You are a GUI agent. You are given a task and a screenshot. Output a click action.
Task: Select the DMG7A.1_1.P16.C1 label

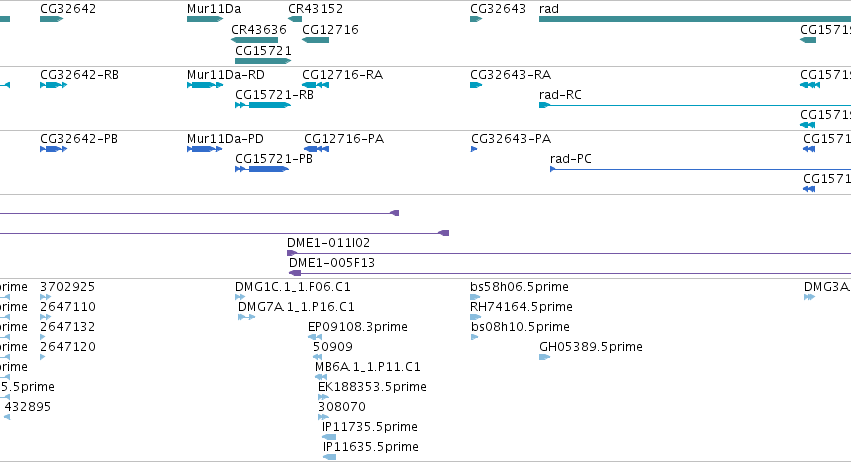[x=296, y=307]
